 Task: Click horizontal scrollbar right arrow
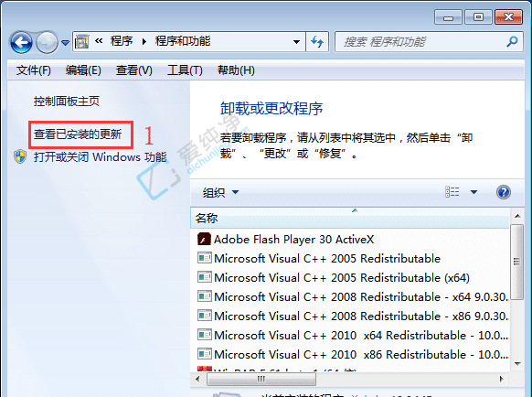coord(502,379)
